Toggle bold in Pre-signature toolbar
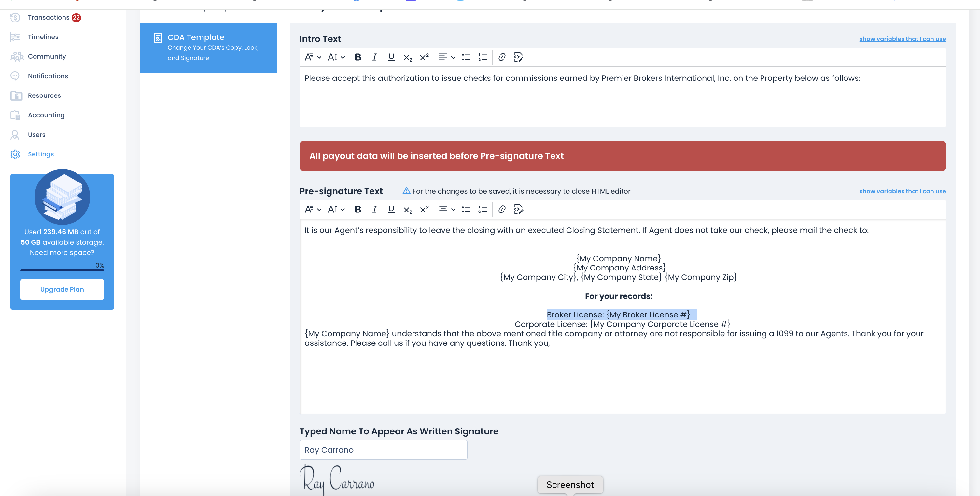This screenshot has width=980, height=496. 357,209
